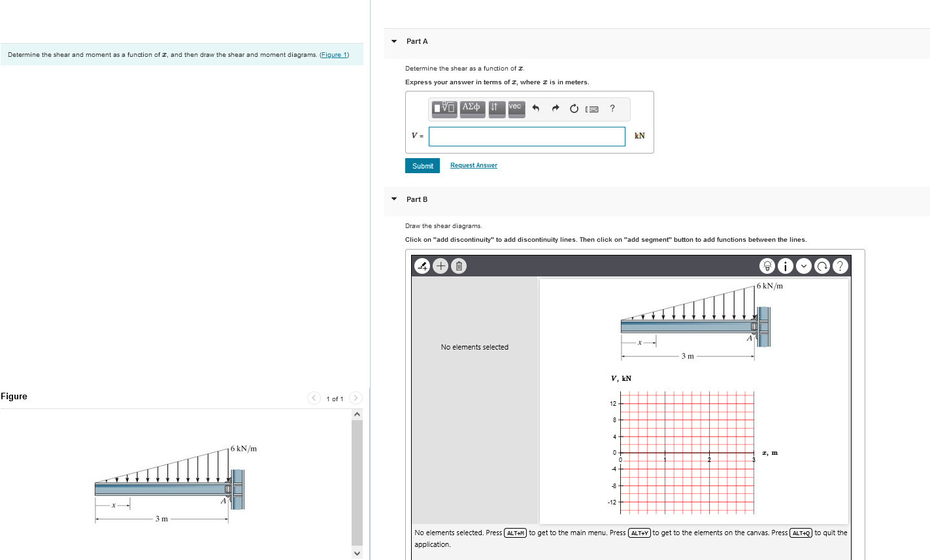Click the shear diagram grid canvas

[687, 452]
